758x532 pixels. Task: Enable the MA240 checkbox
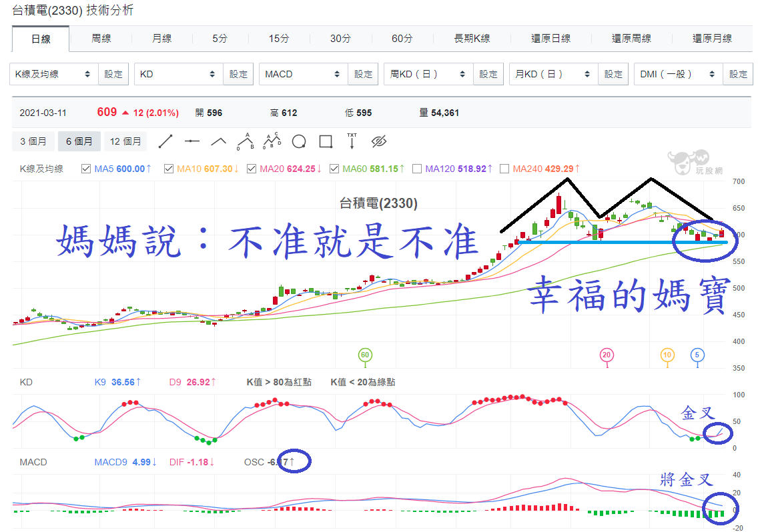click(504, 169)
